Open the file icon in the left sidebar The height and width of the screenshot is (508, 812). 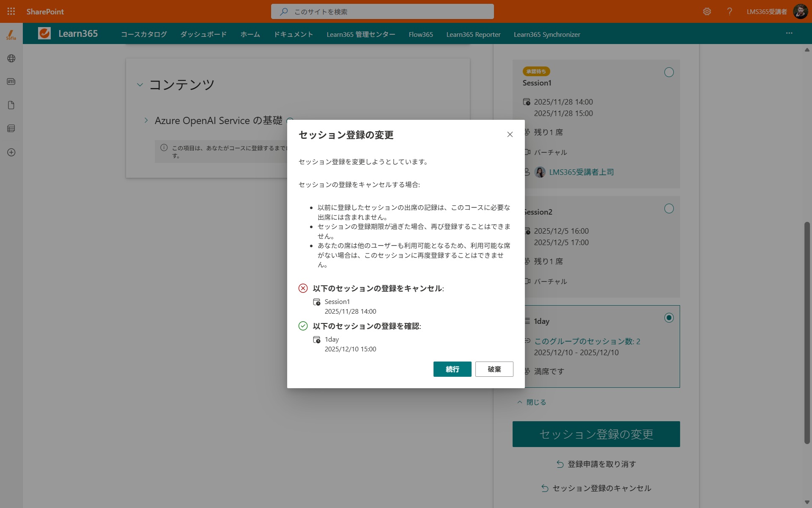pyautogui.click(x=11, y=105)
